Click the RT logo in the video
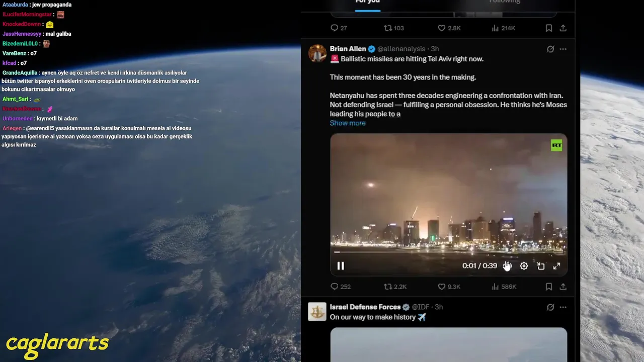 click(x=556, y=146)
